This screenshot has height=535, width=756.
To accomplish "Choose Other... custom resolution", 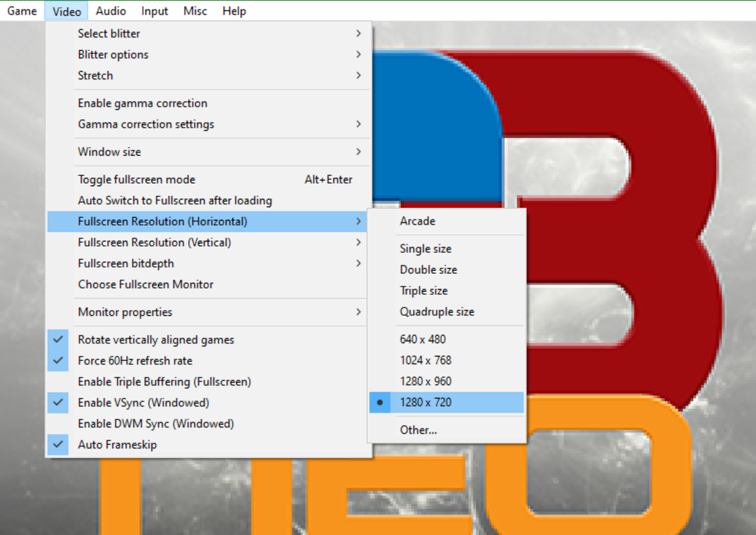I will [x=447, y=430].
